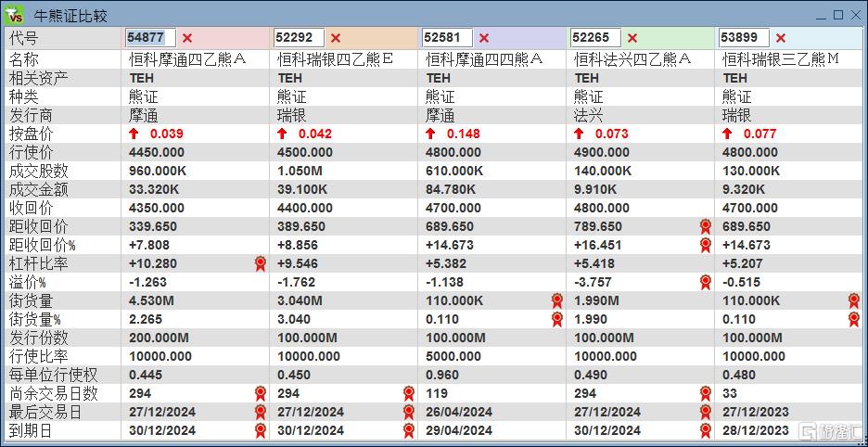
Task: Click medal beside 30/12/2024 in 54877 column
Action: point(261,430)
